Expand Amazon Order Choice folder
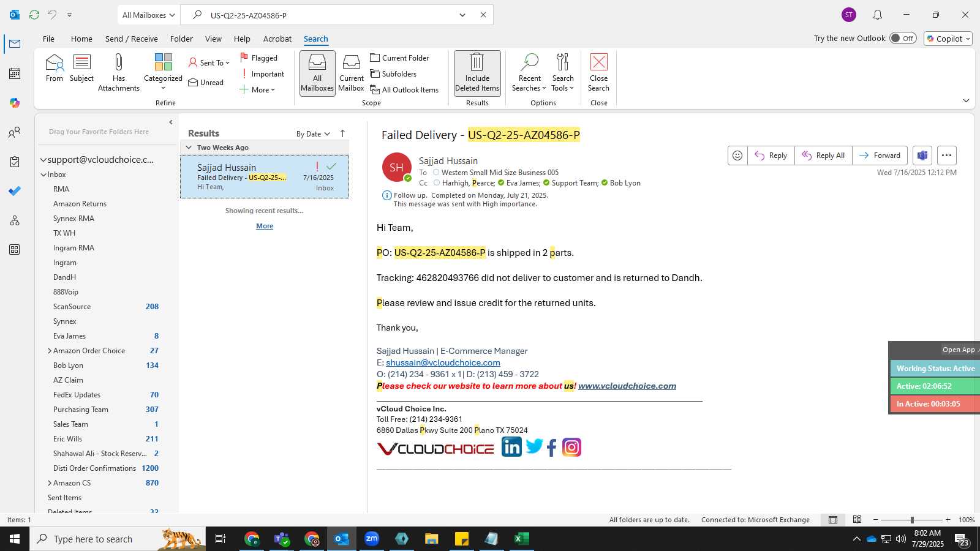980x551 pixels. (x=50, y=351)
